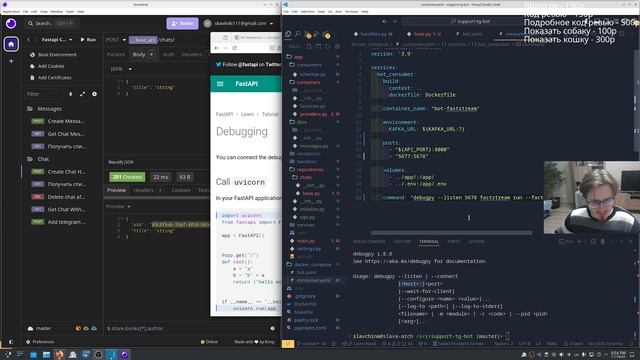Viewport: 640px width, 360px height.
Task: Switch to the Auth request tab
Action: [x=168, y=54]
